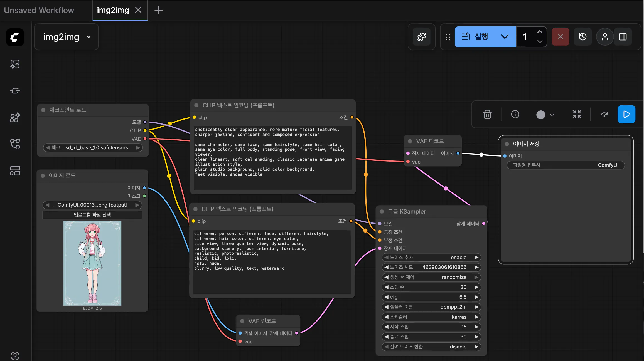Viewport: 644px width, 361px height.
Task: Toggle collapse dot on 고급 KSampler node
Action: pos(382,211)
